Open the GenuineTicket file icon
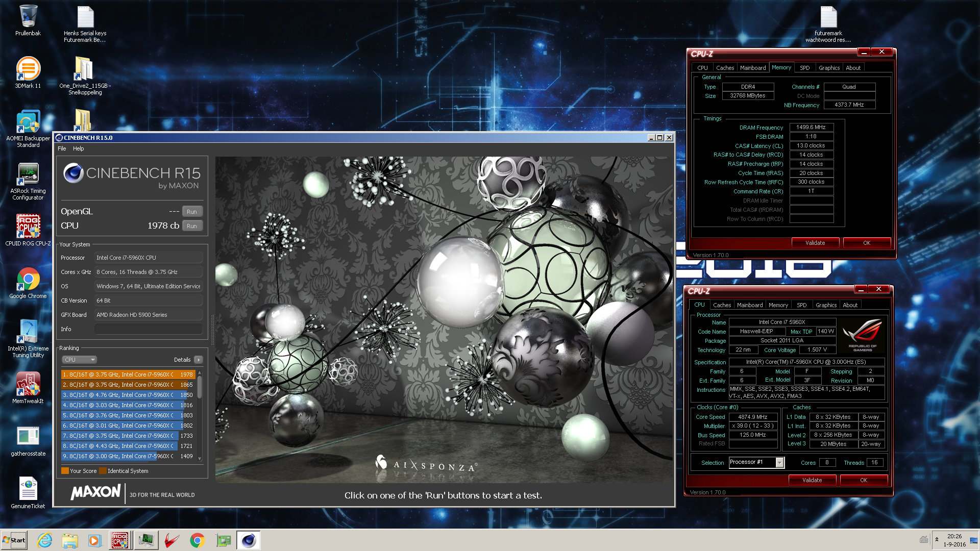 (x=28, y=493)
